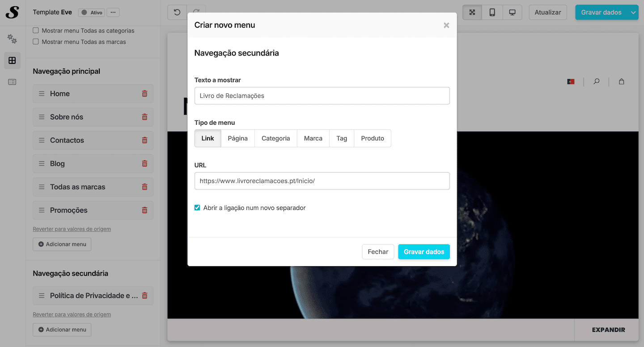Select the Categoria menu type tab
This screenshot has height=347, width=644.
pos(275,138)
